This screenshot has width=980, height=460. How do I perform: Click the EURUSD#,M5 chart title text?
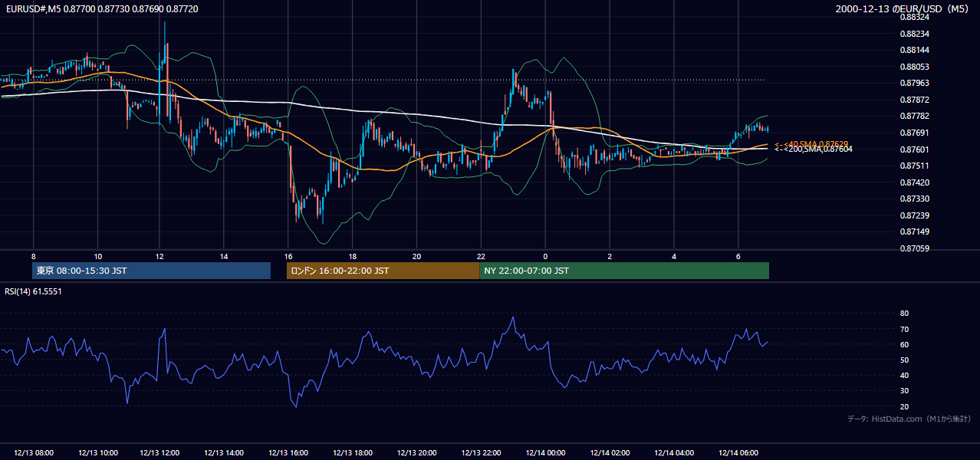[x=102, y=8]
